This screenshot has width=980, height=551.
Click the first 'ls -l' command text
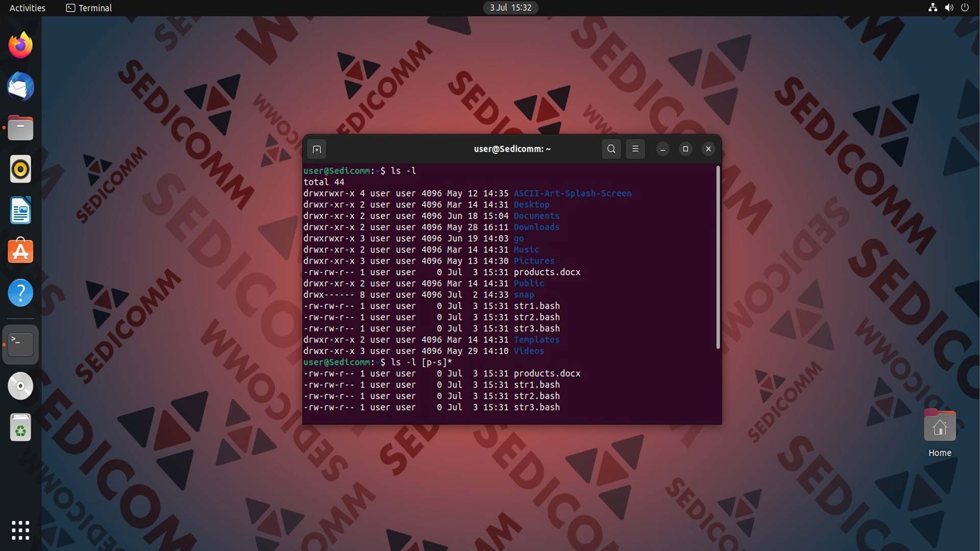click(x=403, y=171)
